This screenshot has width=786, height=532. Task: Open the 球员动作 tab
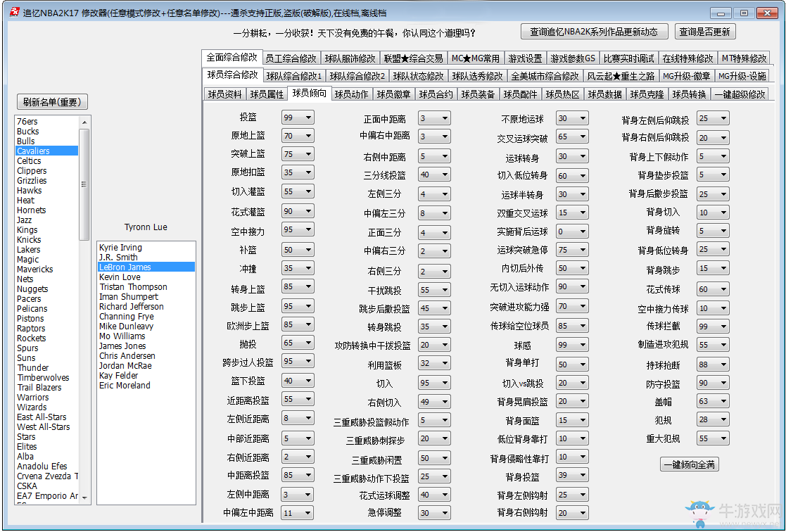(x=351, y=94)
